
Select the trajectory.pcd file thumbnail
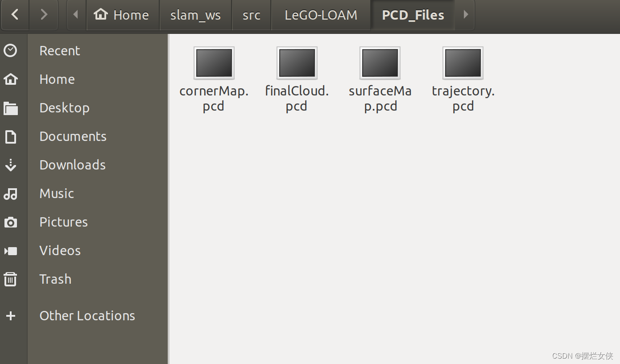point(463,63)
